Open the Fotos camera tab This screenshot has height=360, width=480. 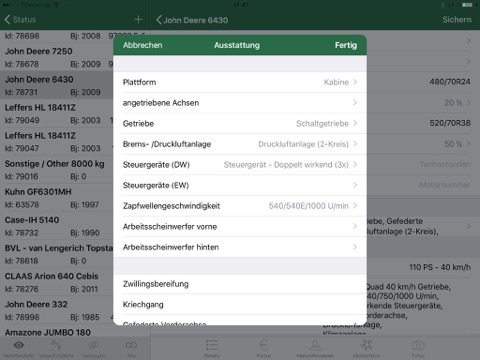pos(418,348)
